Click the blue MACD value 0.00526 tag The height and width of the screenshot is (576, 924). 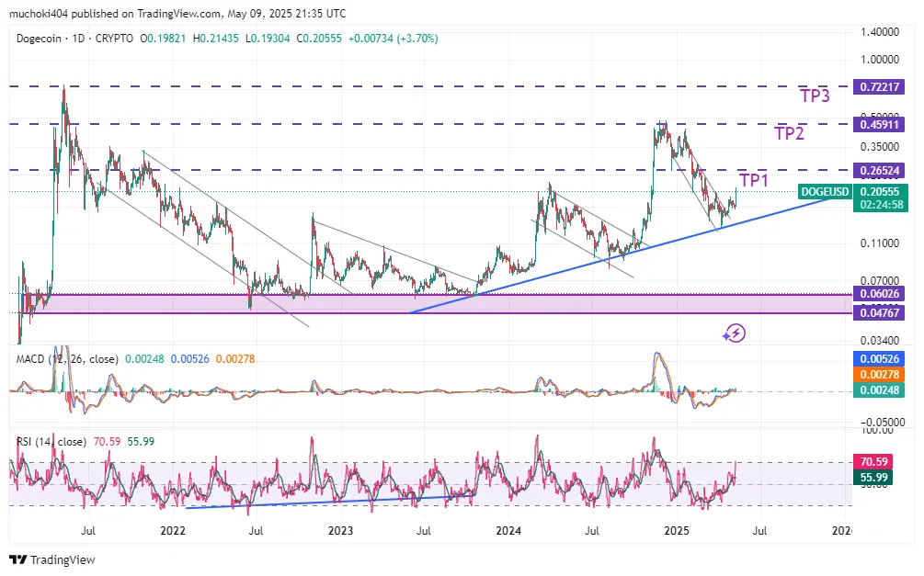[x=879, y=358]
